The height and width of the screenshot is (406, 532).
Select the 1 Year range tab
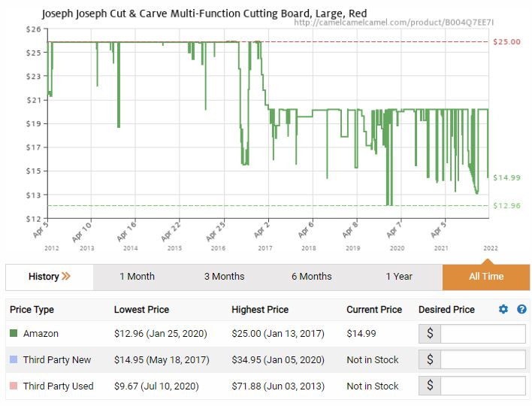[x=399, y=277]
